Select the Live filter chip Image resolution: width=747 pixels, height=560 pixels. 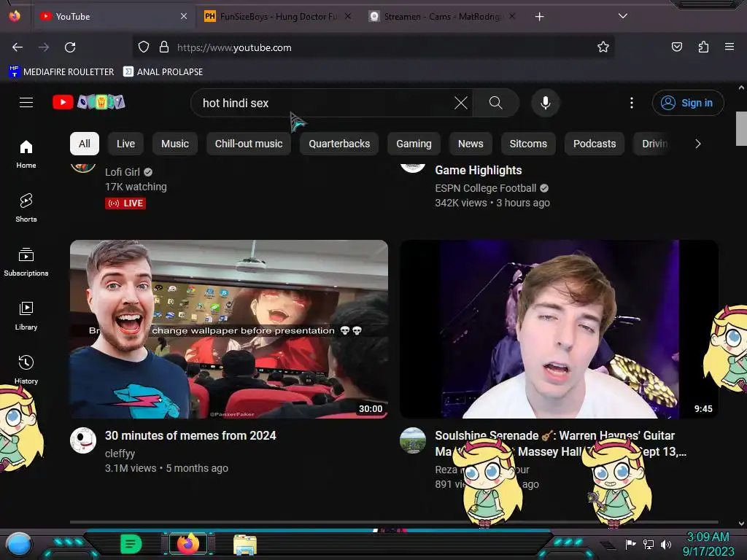tap(125, 144)
